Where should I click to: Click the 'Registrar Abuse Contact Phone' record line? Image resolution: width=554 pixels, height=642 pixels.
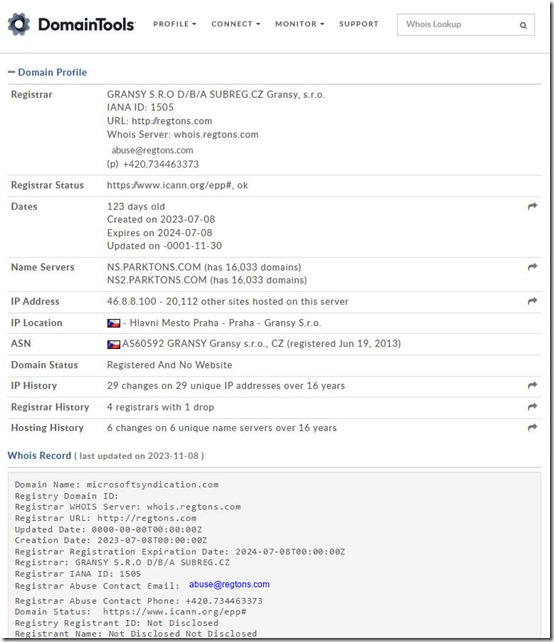138,601
